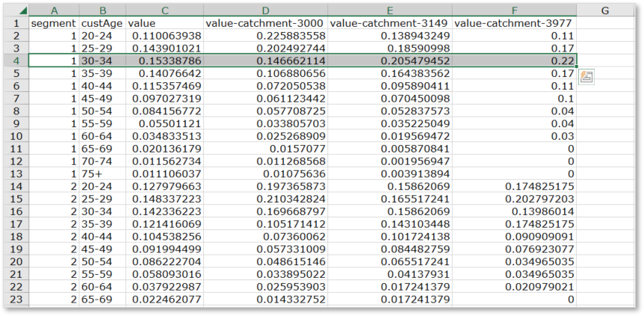Click the Paste Options smart tag icon
Viewport: 644px width, 316px height.
click(x=586, y=76)
